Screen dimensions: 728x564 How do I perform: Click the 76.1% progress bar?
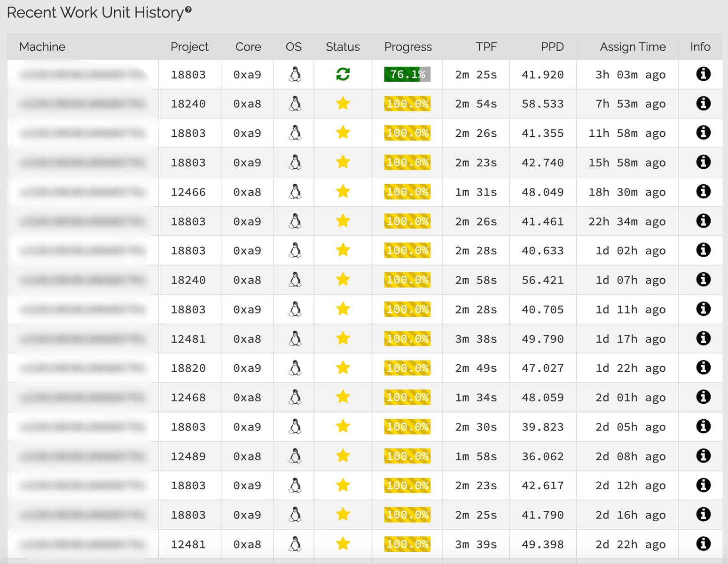407,74
